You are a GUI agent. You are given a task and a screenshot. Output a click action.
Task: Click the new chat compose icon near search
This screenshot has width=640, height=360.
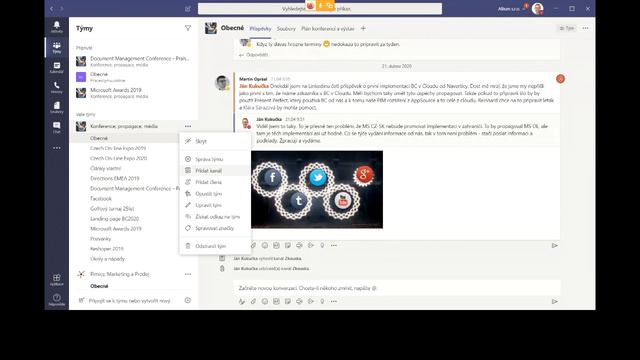pyautogui.click(x=188, y=9)
